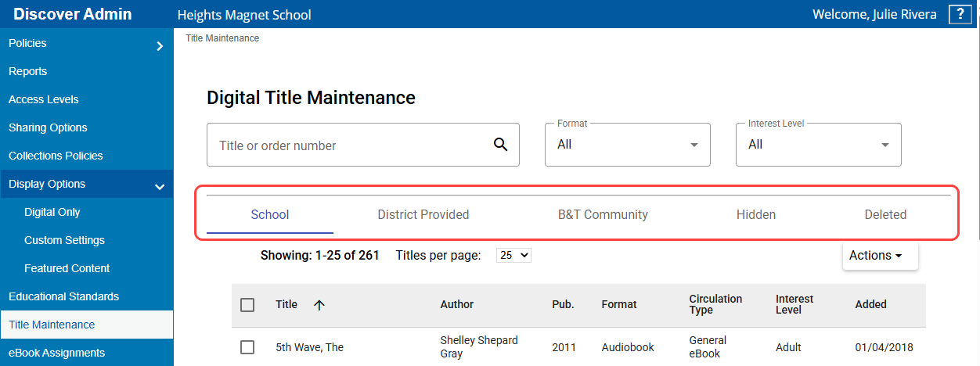This screenshot has height=366, width=980.
Task: Click 'Welcome, Julie Rivera' text
Action: (x=874, y=14)
